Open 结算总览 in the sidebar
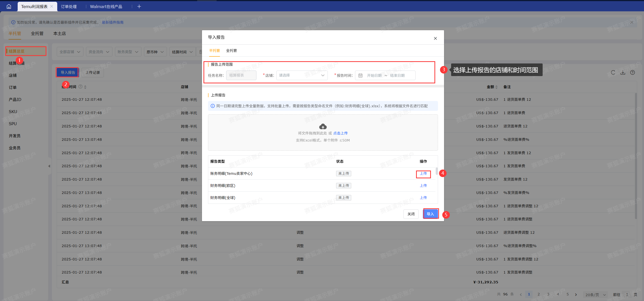 pyautogui.click(x=26, y=51)
